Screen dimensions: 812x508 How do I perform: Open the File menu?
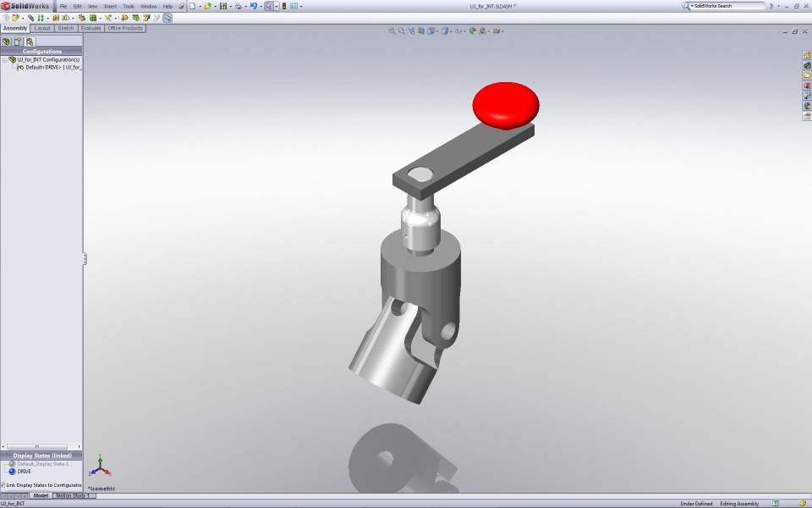[x=63, y=6]
